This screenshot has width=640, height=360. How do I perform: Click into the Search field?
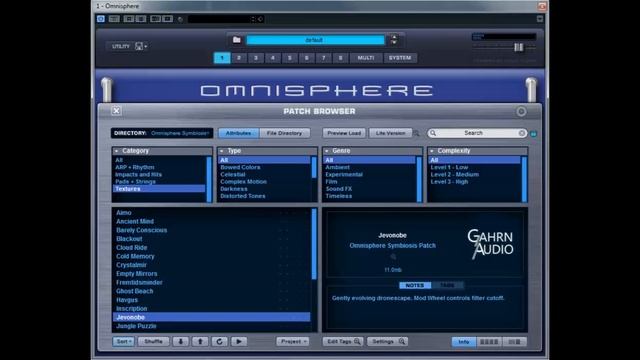tap(473, 133)
